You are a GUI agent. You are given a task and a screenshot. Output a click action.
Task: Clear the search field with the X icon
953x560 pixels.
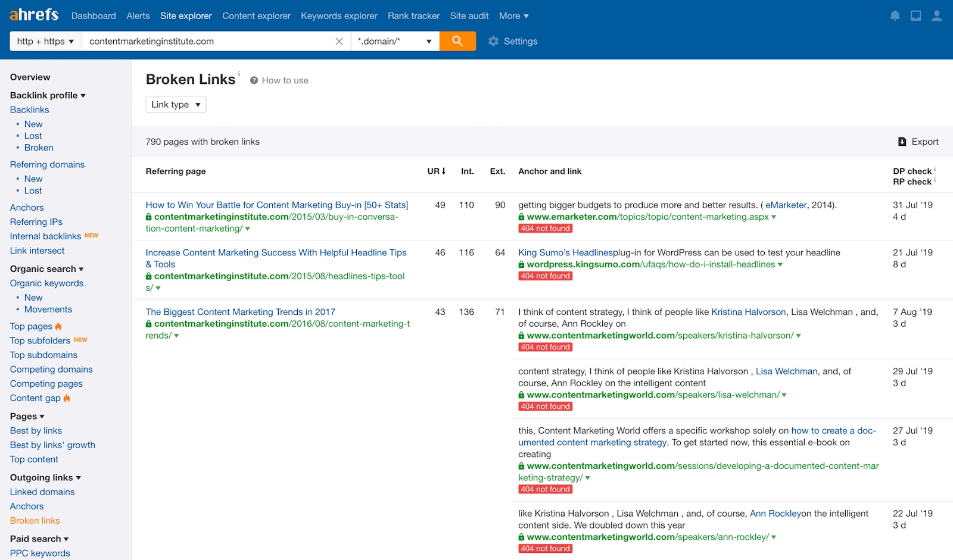click(339, 41)
